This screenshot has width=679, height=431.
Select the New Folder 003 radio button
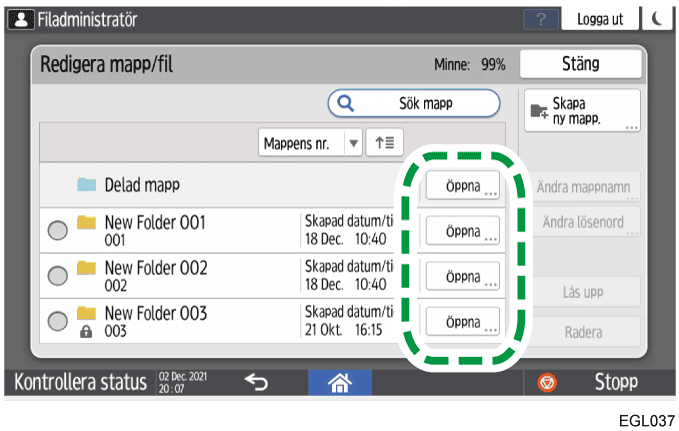pyautogui.click(x=58, y=322)
